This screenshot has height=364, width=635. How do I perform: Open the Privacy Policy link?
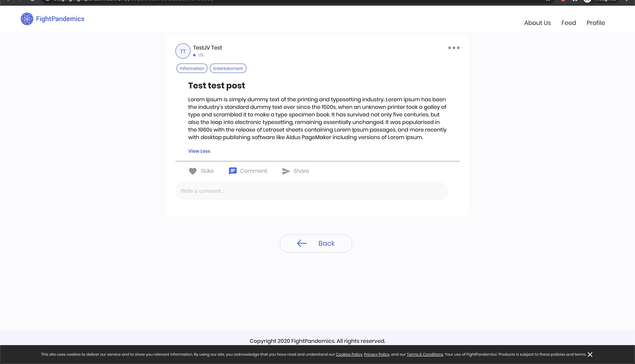pyautogui.click(x=376, y=354)
